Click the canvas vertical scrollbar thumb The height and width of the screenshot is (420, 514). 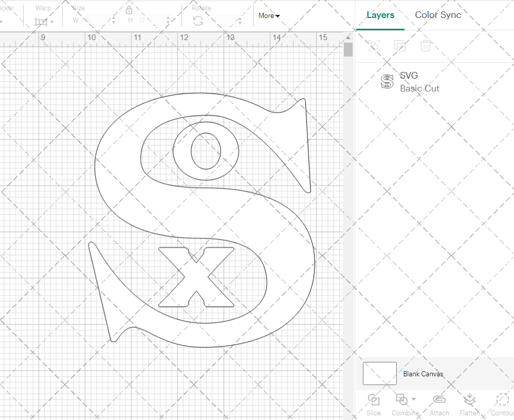(348, 49)
